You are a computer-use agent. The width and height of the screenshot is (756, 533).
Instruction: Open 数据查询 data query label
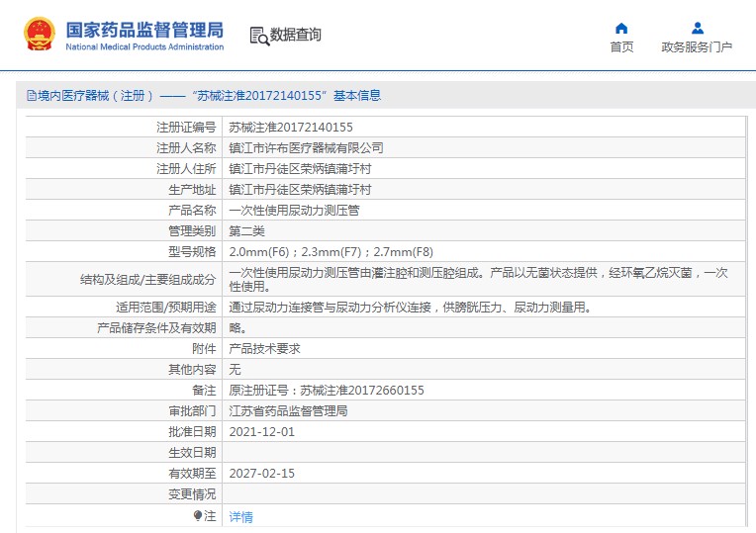(x=295, y=35)
